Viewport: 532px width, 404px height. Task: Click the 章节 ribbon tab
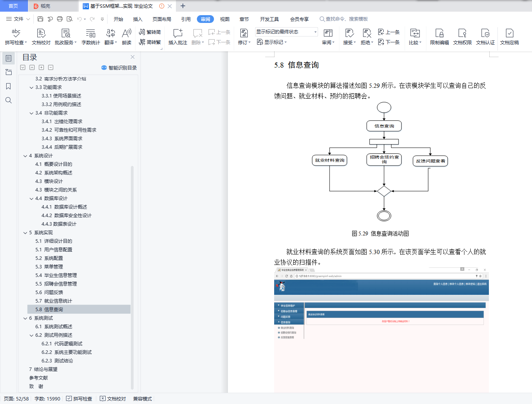point(244,19)
